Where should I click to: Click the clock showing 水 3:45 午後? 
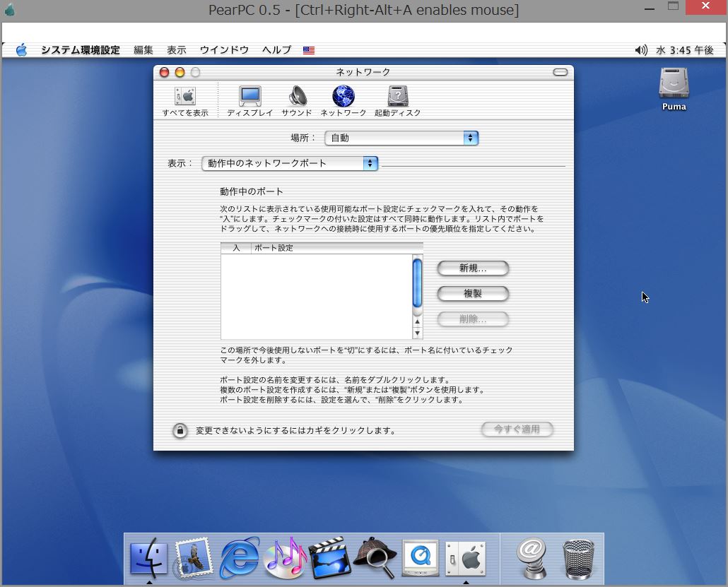pos(685,49)
